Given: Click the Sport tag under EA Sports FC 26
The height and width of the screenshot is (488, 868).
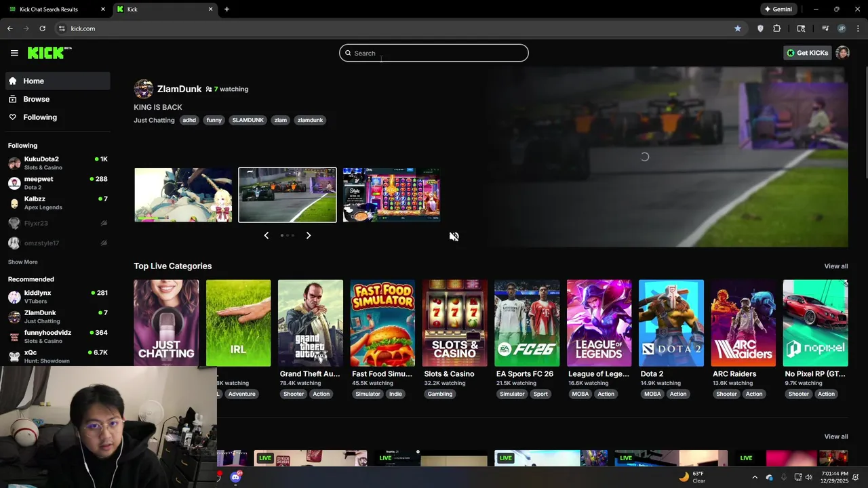Looking at the screenshot, I should click(x=540, y=394).
